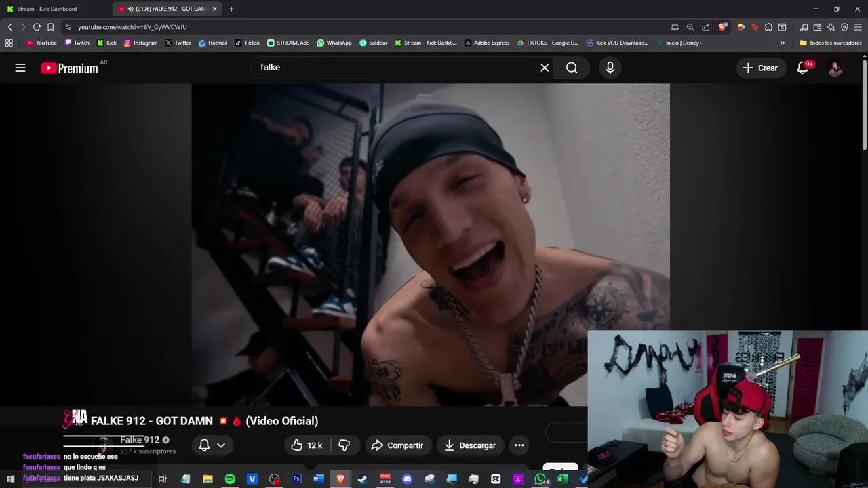
Task: Clear the 'falke' search text
Action: pyautogui.click(x=545, y=68)
